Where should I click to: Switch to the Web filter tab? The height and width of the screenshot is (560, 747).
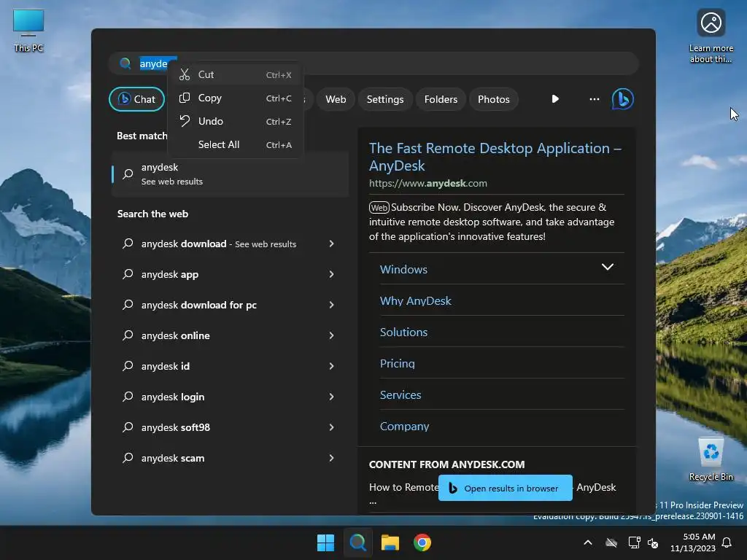[x=336, y=99]
